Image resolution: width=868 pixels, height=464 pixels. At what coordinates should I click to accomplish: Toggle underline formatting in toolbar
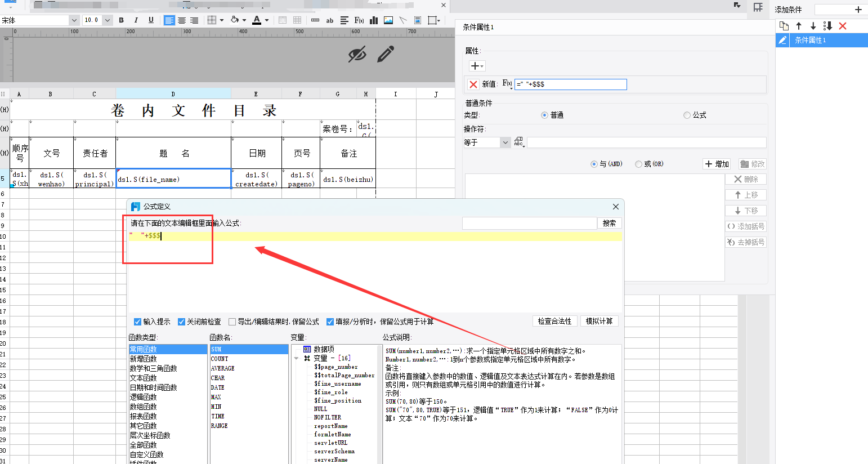pos(151,20)
